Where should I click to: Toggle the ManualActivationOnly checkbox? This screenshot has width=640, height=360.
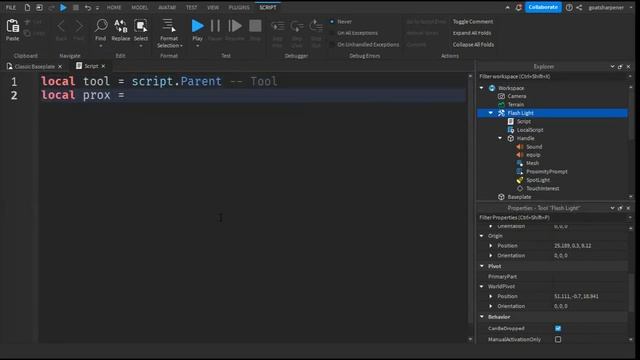pyautogui.click(x=558, y=340)
